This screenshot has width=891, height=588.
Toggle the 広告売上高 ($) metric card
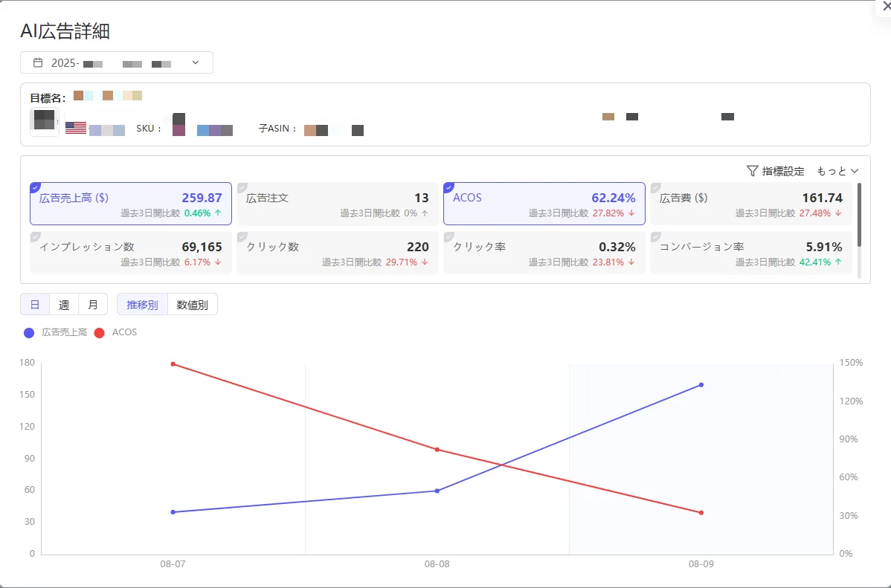pos(131,204)
